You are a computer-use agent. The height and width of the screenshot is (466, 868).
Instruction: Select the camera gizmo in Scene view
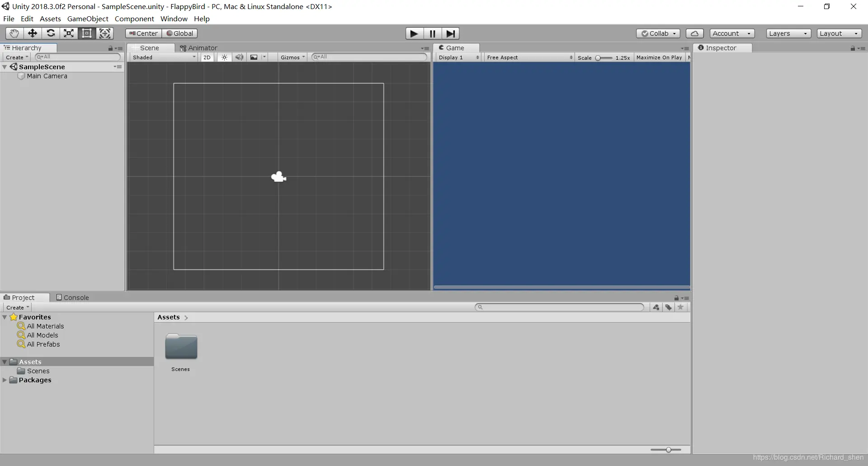click(x=278, y=177)
